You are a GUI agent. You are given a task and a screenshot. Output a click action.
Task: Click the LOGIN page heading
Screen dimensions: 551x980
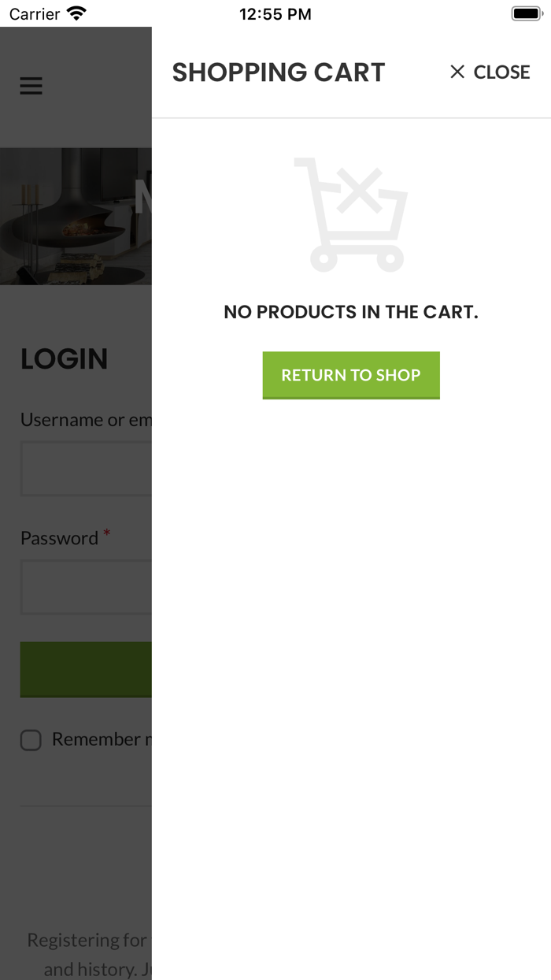[65, 359]
